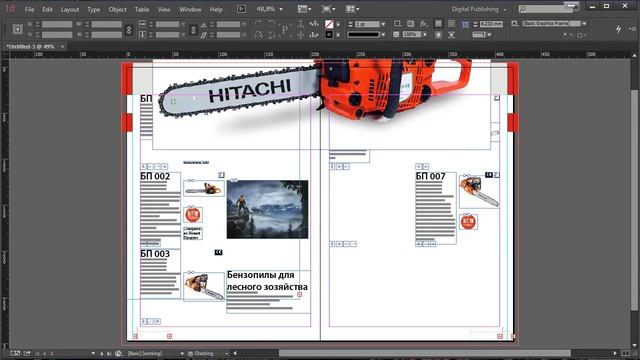Click the Height input field
The image size is (640, 360).
click(x=106, y=35)
